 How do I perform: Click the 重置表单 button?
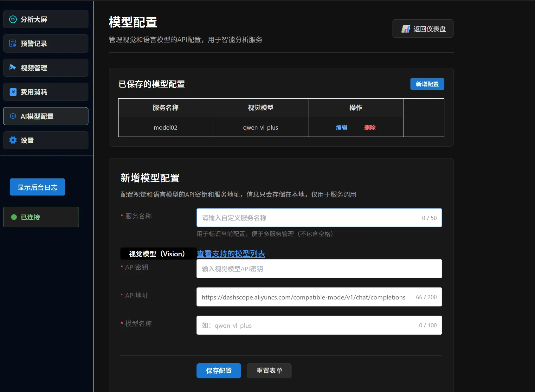pos(269,370)
